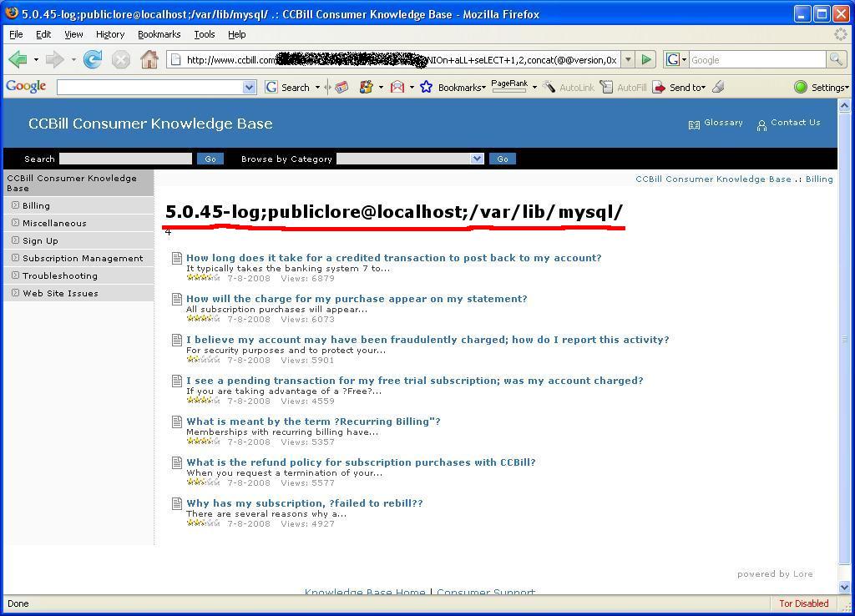Open the View menu
The image size is (855, 616).
point(73,34)
